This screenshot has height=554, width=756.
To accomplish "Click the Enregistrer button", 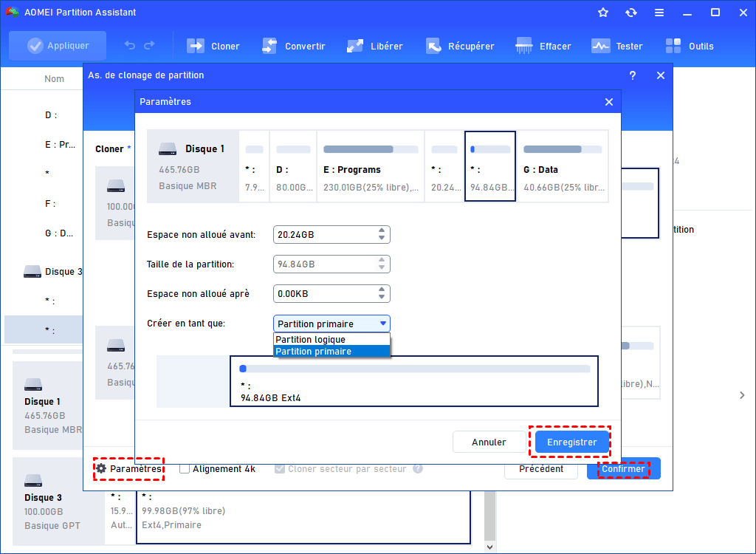I will [x=572, y=442].
